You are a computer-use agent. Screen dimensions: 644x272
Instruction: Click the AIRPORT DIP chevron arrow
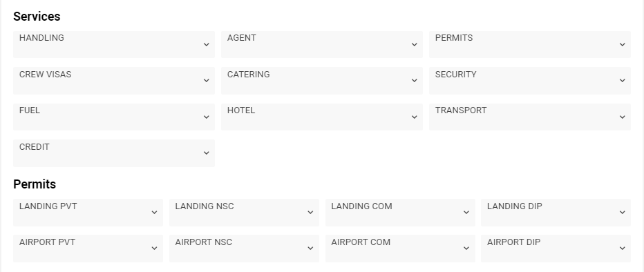pos(622,249)
